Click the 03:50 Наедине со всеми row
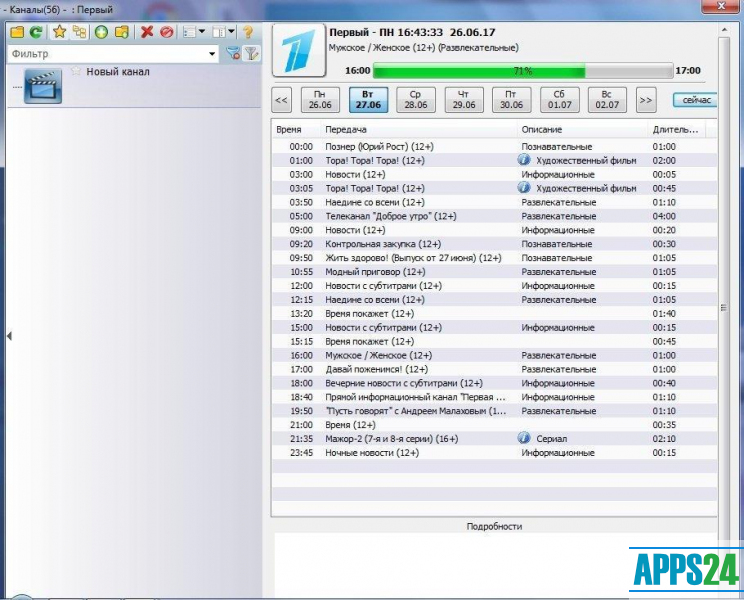This screenshot has height=600, width=744. pos(494,202)
